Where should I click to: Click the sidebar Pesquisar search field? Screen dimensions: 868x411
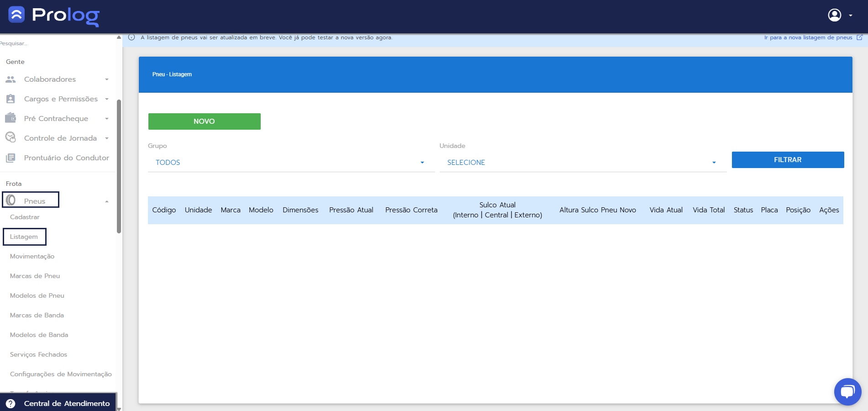(55, 43)
